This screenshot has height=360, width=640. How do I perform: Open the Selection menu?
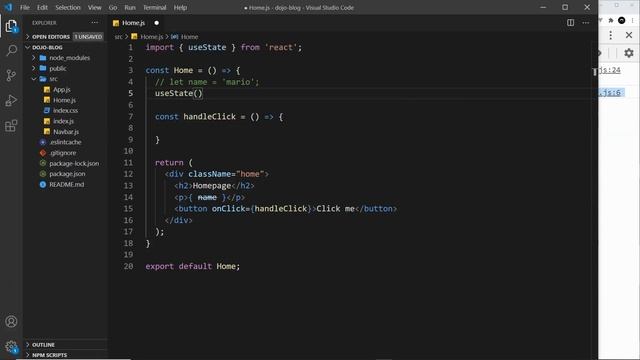(x=68, y=7)
